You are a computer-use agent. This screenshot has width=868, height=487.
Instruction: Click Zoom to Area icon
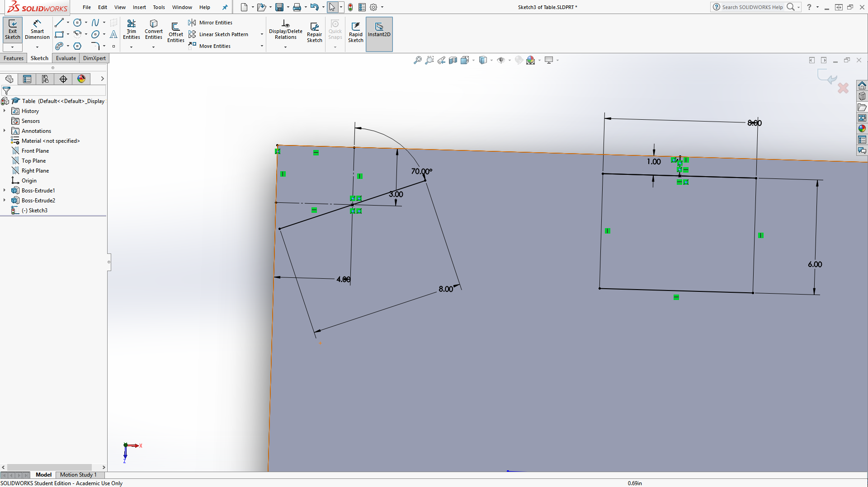coord(429,60)
